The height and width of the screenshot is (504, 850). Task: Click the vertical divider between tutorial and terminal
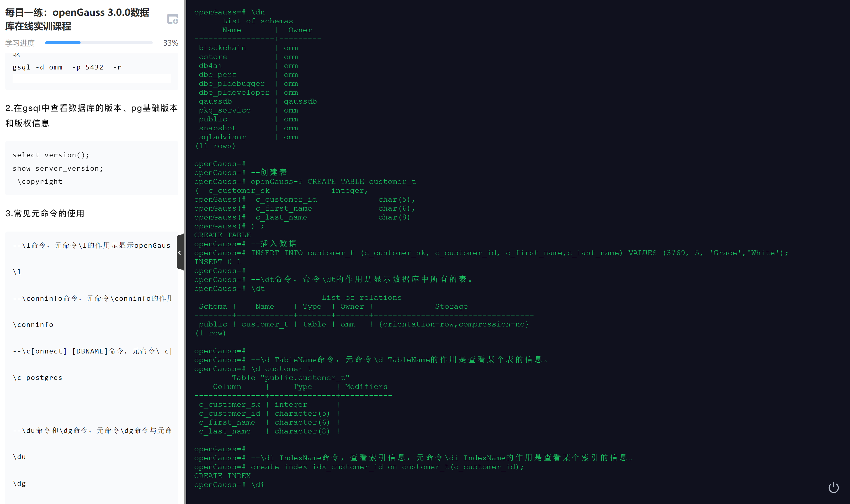click(x=185, y=136)
